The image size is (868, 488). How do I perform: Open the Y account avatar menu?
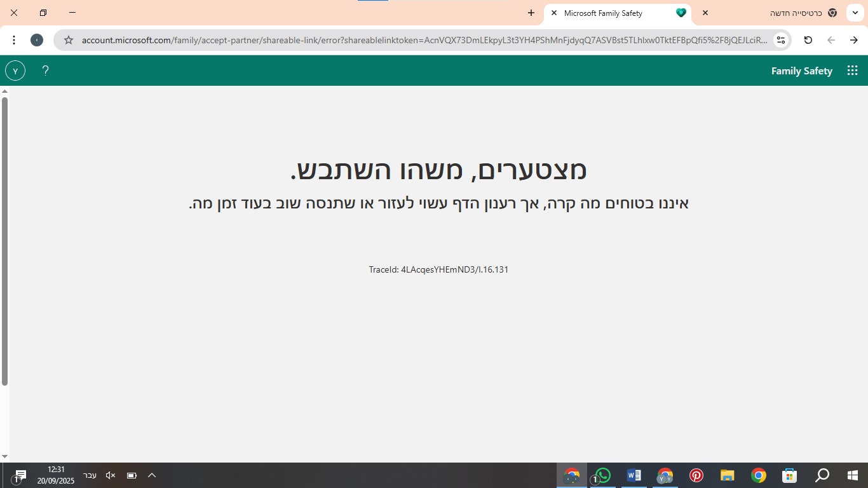[x=15, y=71]
